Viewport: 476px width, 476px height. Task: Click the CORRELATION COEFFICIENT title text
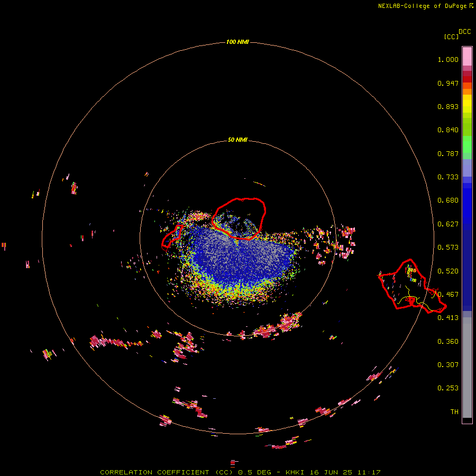(154, 472)
